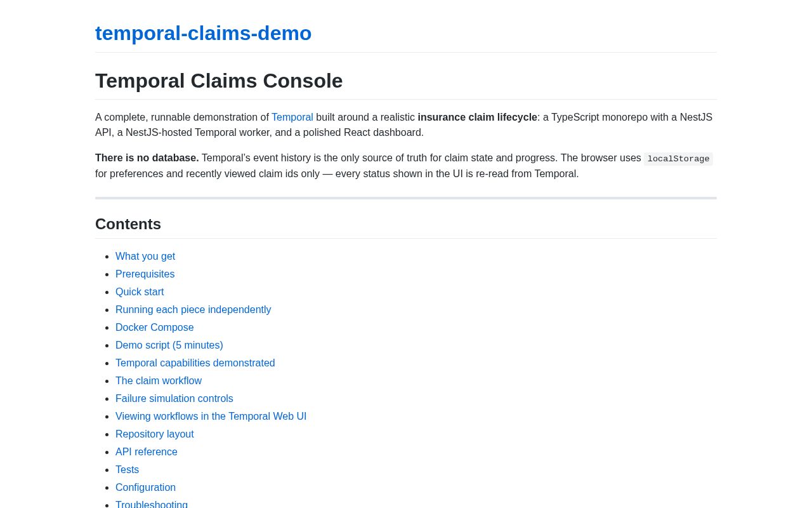This screenshot has width=812, height=508.
Task: Jump to Configuration section
Action: (x=145, y=488)
